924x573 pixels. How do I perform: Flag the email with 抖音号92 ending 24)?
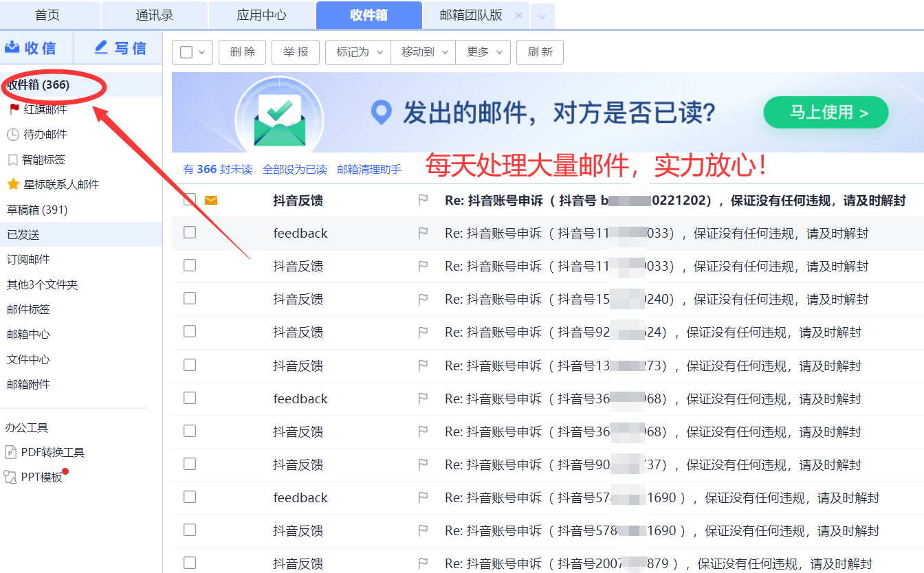(423, 332)
